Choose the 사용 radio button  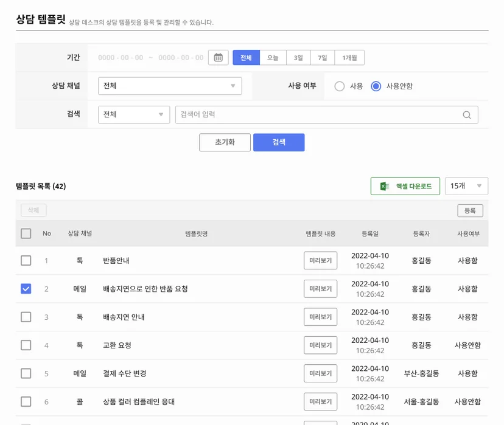[x=340, y=86]
